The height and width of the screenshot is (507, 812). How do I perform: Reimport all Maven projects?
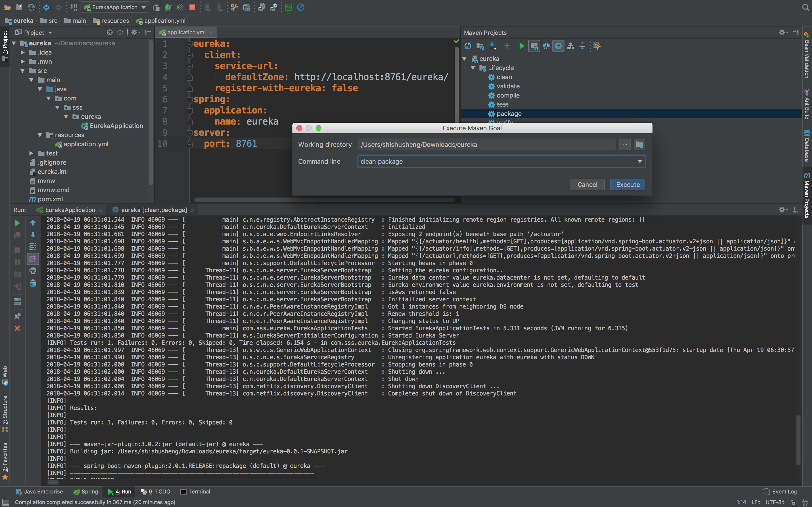468,46
